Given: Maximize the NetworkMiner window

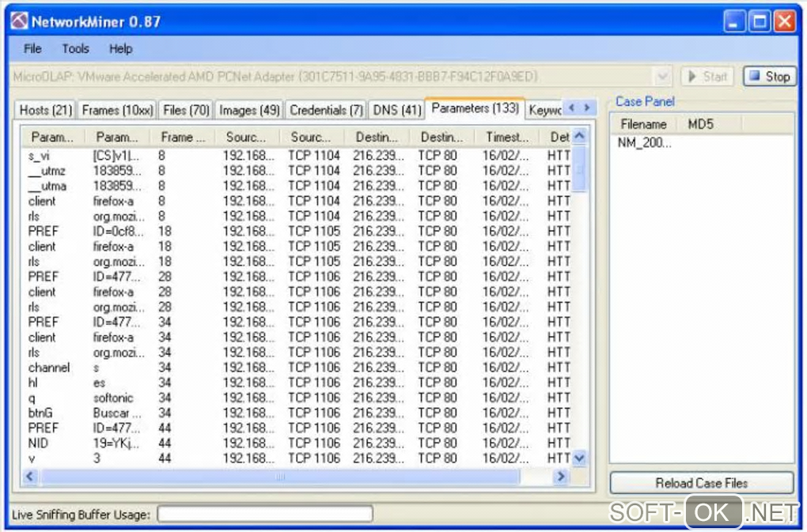Looking at the screenshot, I should click(x=760, y=21).
